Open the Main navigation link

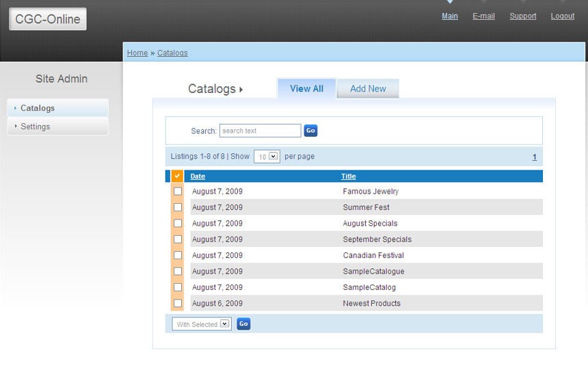pos(450,16)
